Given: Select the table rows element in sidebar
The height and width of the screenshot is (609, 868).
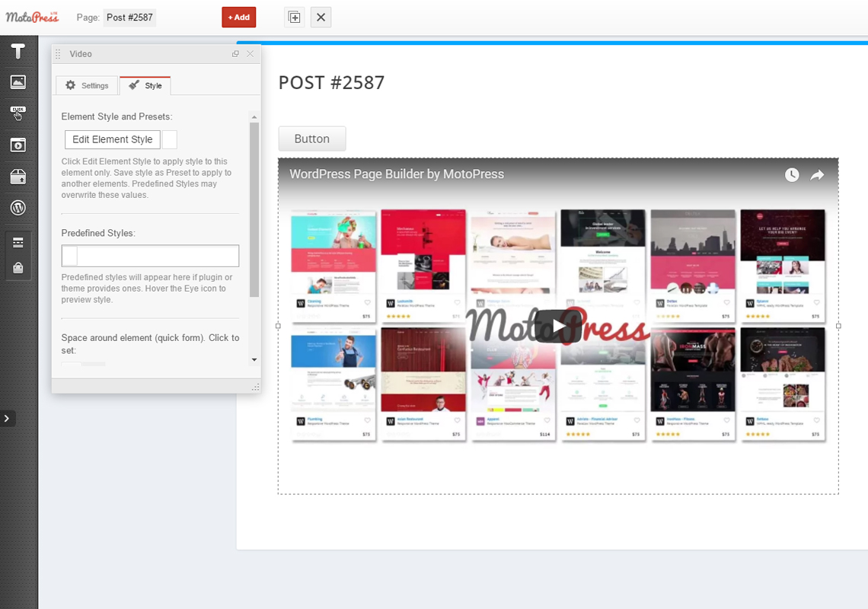Looking at the screenshot, I should click(x=18, y=242).
